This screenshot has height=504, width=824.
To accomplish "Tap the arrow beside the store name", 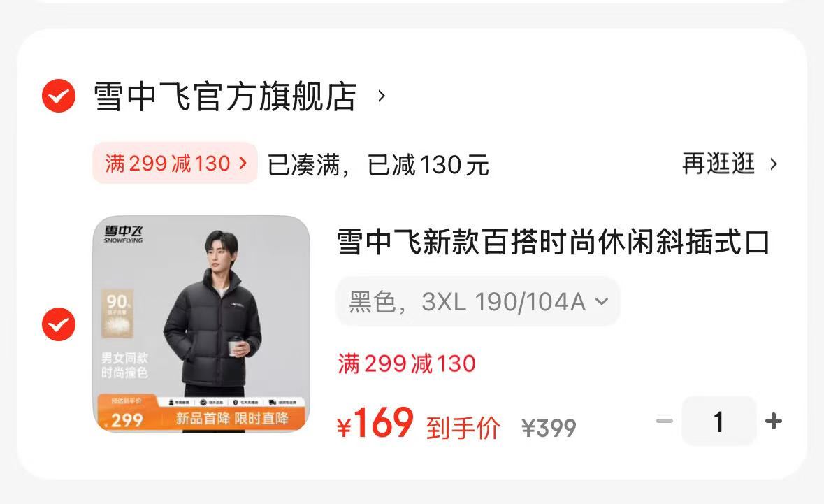I will click(382, 96).
